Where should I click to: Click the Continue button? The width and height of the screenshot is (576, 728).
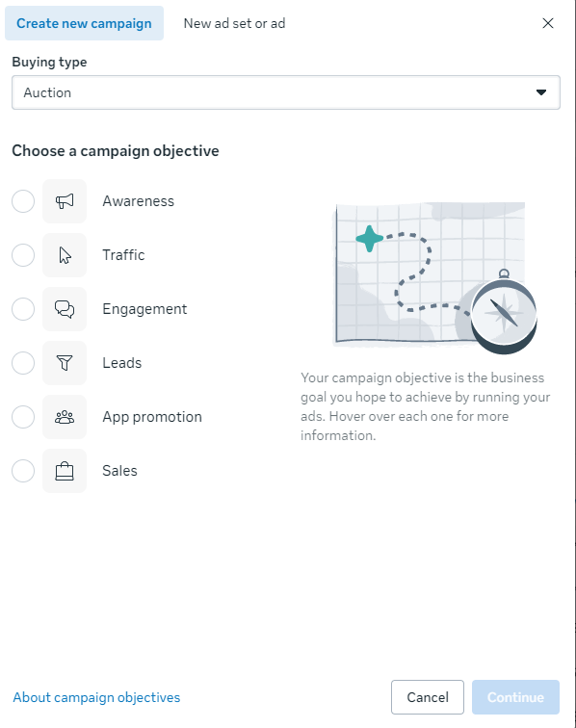coord(515,697)
